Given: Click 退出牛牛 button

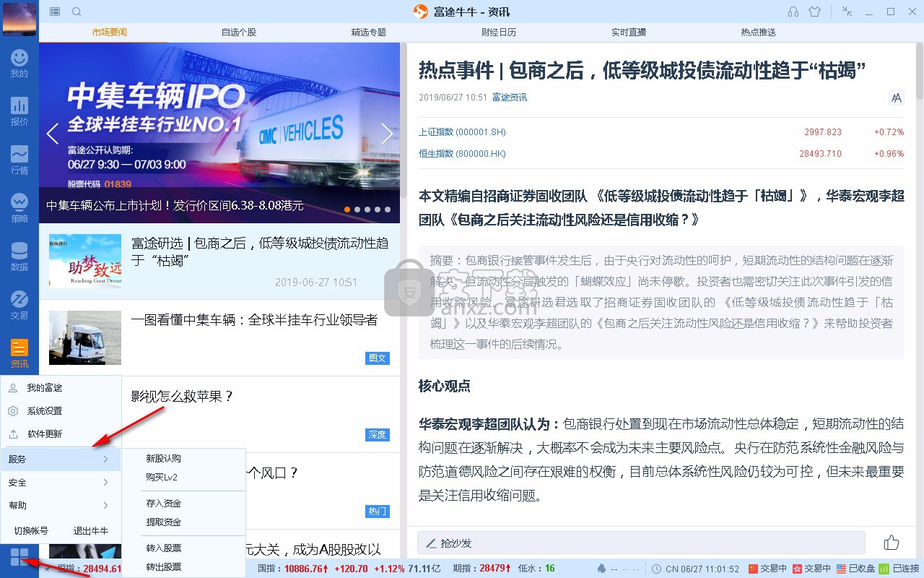Looking at the screenshot, I should [x=91, y=531].
